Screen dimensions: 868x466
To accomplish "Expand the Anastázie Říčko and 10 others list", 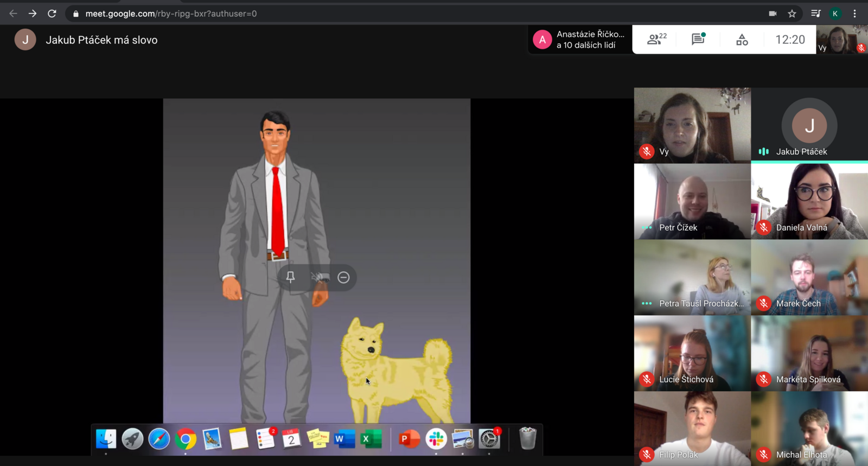I will (x=580, y=40).
